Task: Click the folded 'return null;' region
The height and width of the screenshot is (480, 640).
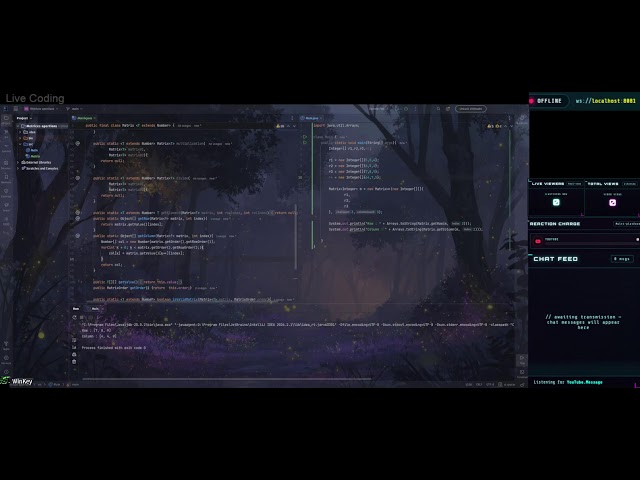Action: click(285, 213)
